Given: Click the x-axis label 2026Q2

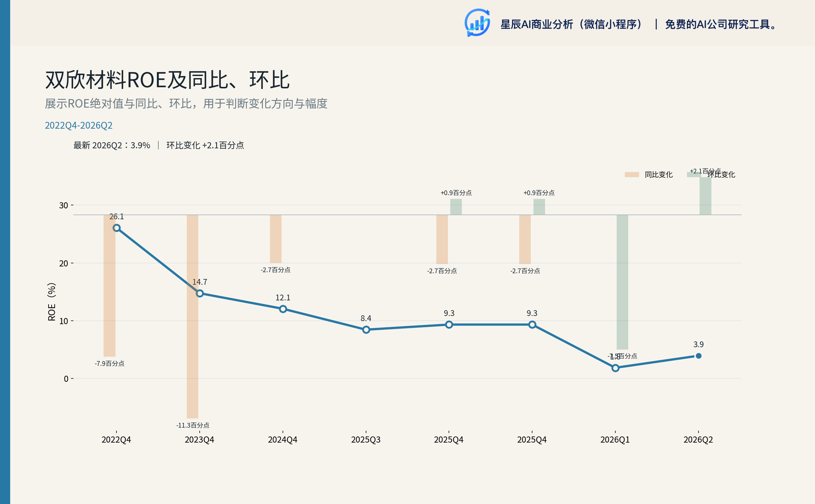Looking at the screenshot, I should coord(698,440).
